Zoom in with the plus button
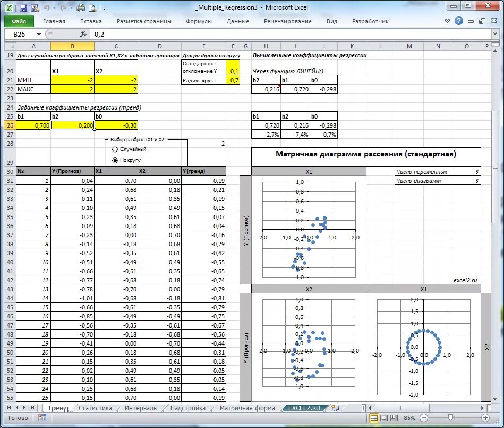The image size is (504, 428). (485, 418)
